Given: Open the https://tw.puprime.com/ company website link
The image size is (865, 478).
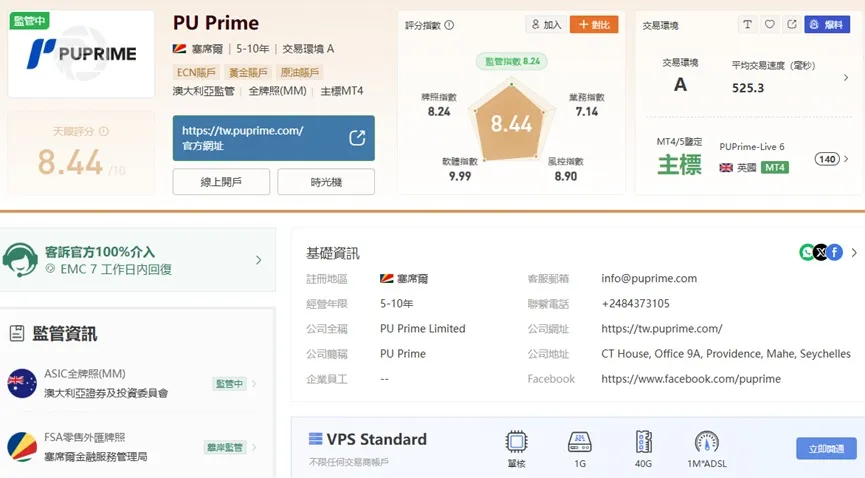Looking at the screenshot, I should (x=661, y=328).
